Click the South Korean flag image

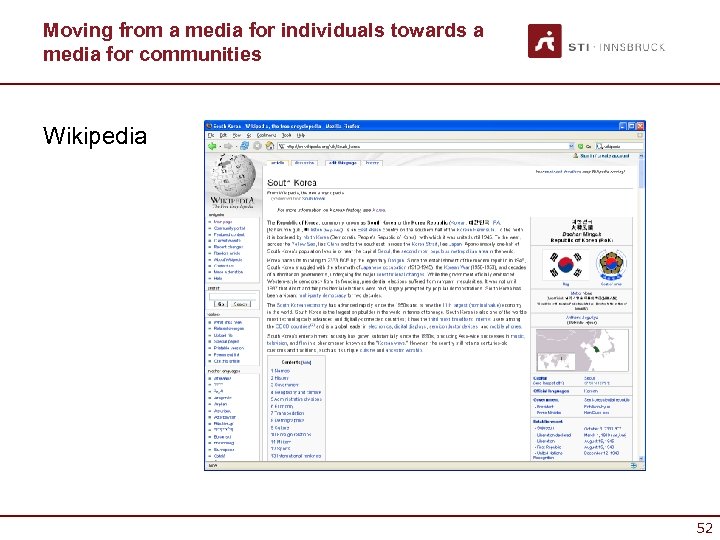pyautogui.click(x=565, y=265)
